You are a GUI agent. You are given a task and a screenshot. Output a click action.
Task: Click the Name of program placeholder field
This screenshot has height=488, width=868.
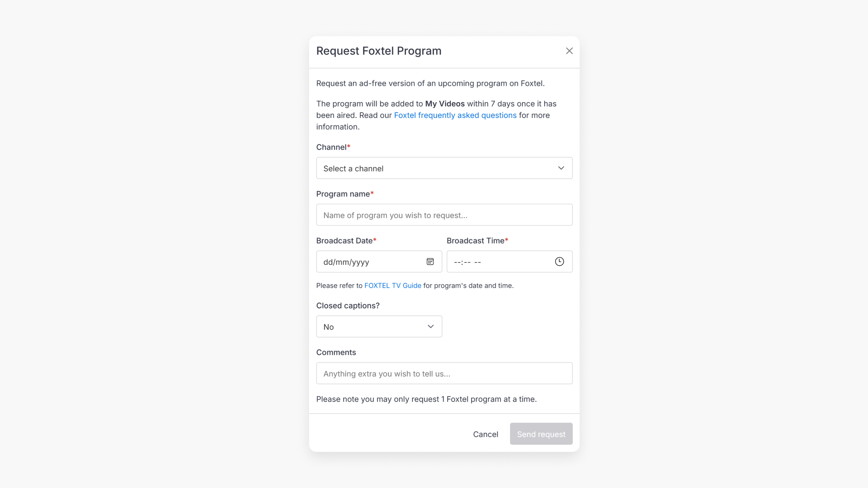tap(444, 215)
